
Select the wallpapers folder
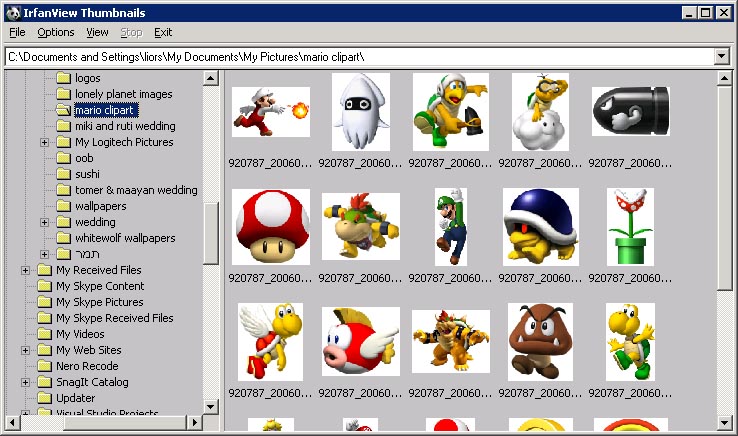[x=101, y=206]
